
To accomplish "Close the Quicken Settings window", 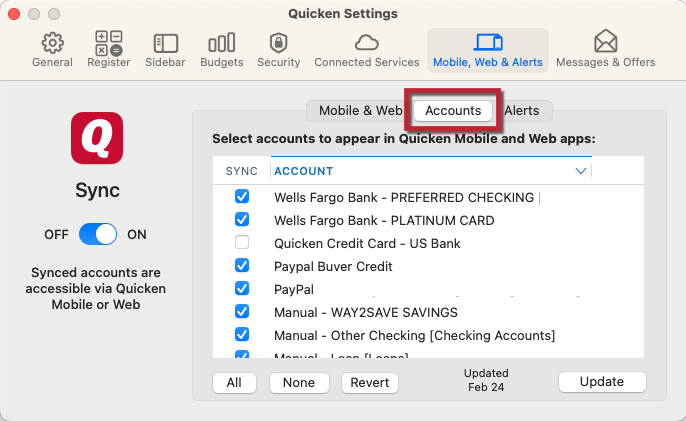I will pos(14,14).
